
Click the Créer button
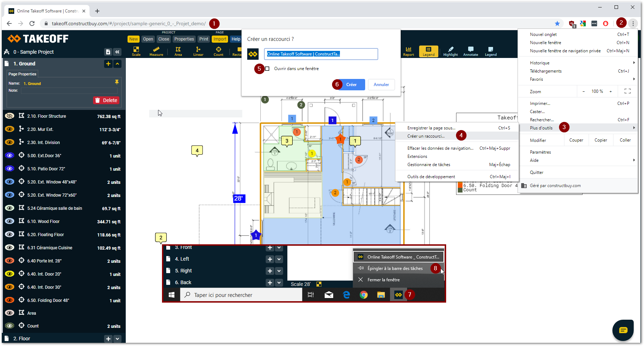click(351, 85)
